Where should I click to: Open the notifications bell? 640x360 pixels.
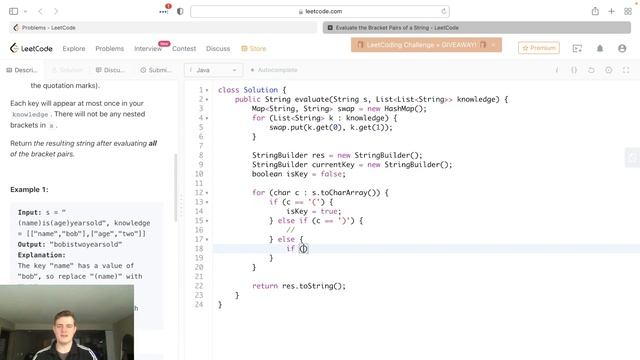click(600, 49)
